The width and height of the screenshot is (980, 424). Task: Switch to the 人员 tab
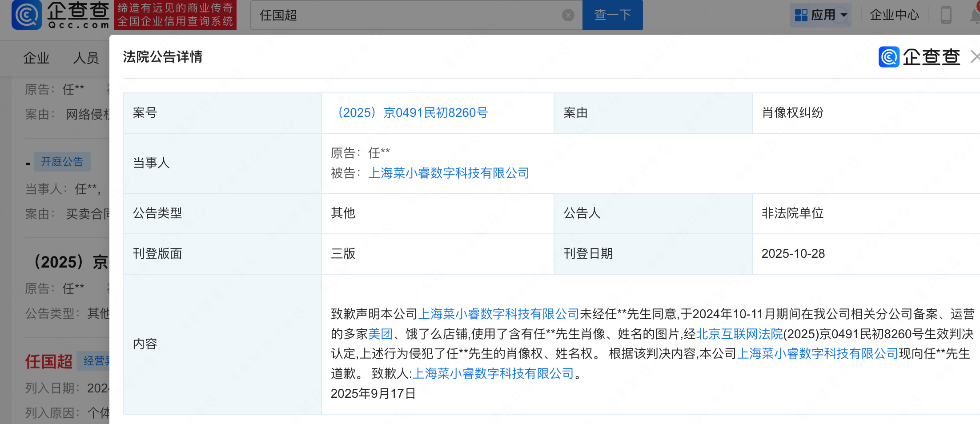pyautogui.click(x=85, y=58)
